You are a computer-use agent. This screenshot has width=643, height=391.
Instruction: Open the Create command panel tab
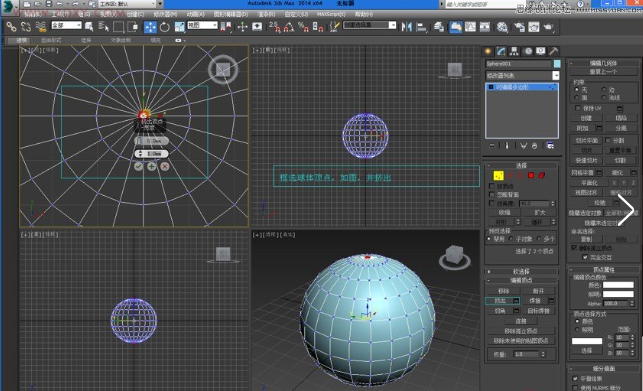488,51
